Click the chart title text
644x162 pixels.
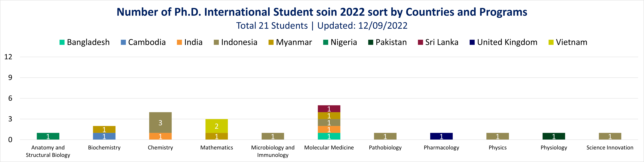(x=322, y=12)
